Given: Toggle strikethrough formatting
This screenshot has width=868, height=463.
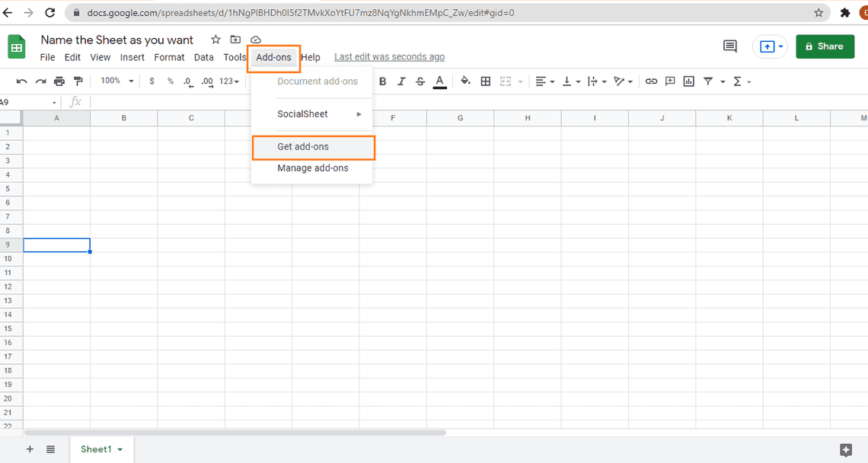Looking at the screenshot, I should pos(420,81).
